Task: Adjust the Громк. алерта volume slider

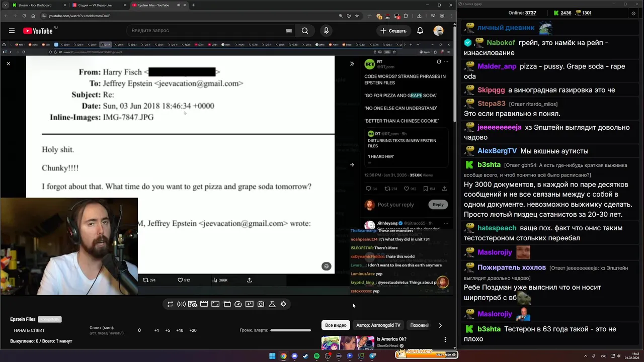Action: pyautogui.click(x=290, y=330)
